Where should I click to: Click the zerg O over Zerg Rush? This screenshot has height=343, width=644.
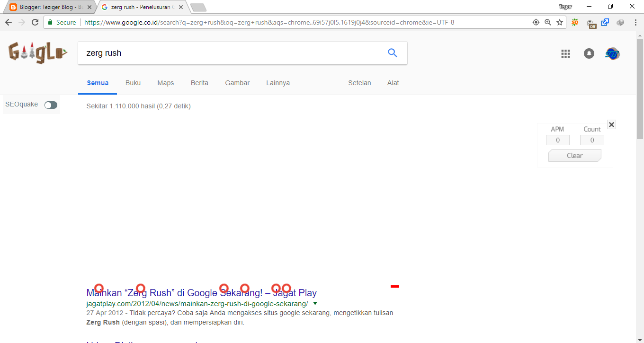tap(141, 288)
